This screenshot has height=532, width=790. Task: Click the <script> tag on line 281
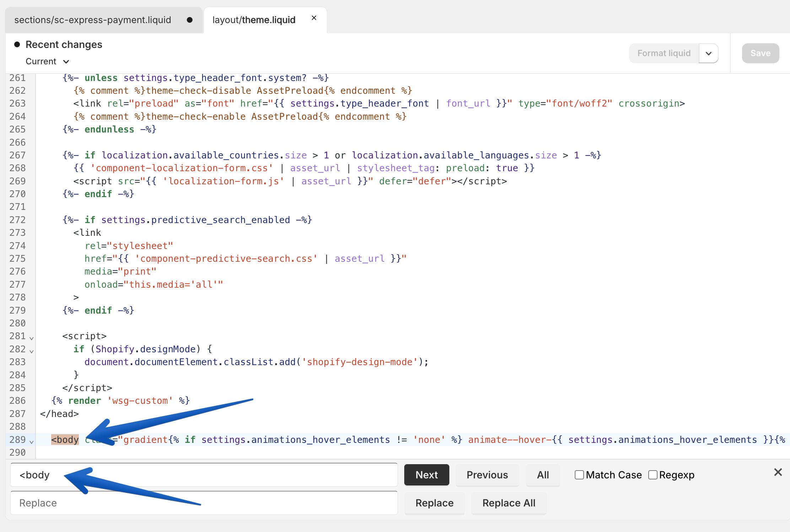pyautogui.click(x=85, y=336)
